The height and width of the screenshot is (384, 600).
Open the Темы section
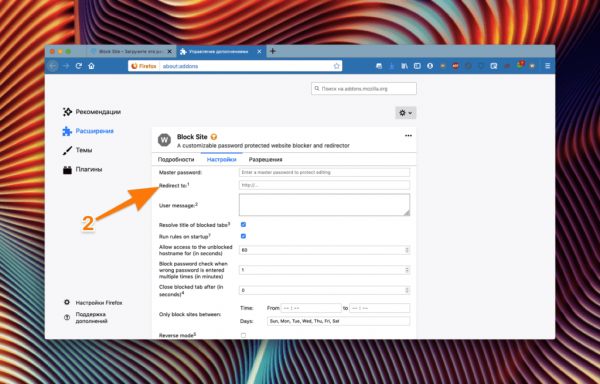[77, 150]
